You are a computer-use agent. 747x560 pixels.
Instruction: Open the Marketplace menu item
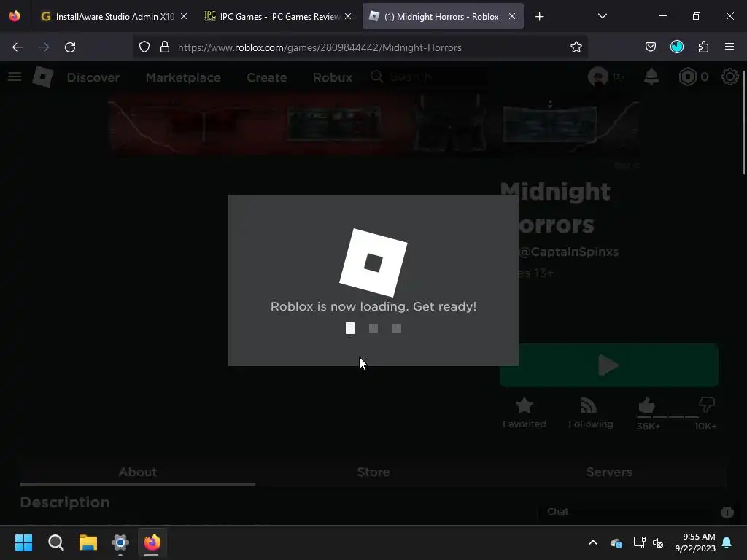coord(183,77)
